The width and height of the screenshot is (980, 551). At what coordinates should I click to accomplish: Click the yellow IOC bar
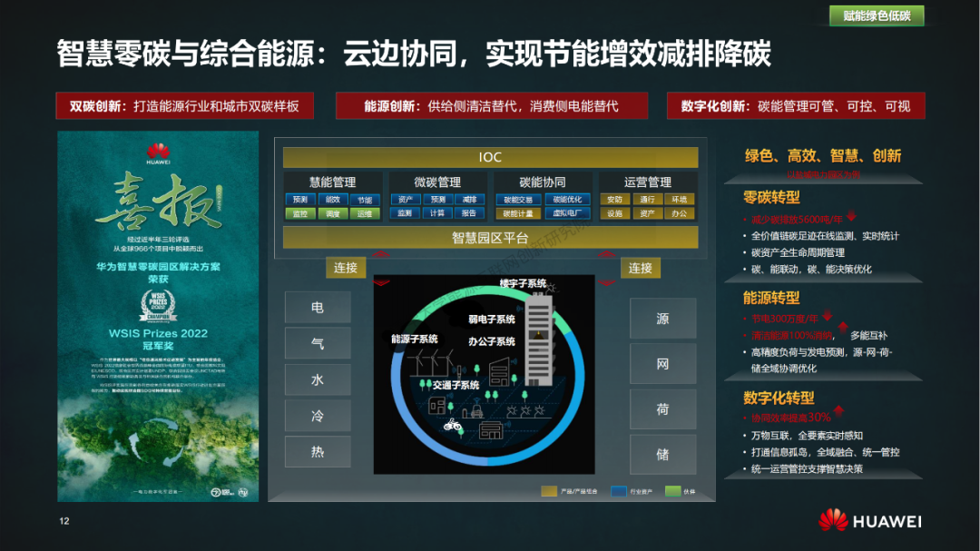[490, 157]
